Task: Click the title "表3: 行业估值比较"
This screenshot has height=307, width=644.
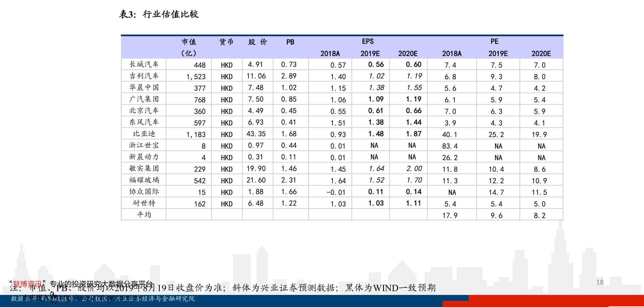Action: coord(159,14)
